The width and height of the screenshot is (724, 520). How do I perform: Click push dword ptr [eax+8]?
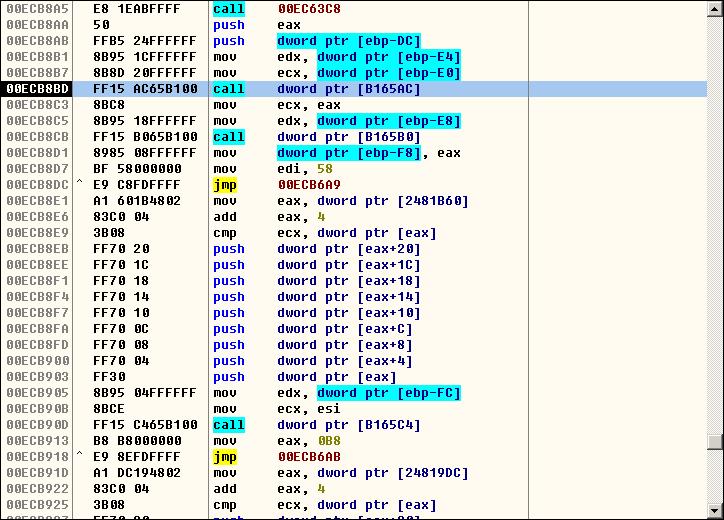(x=313, y=345)
